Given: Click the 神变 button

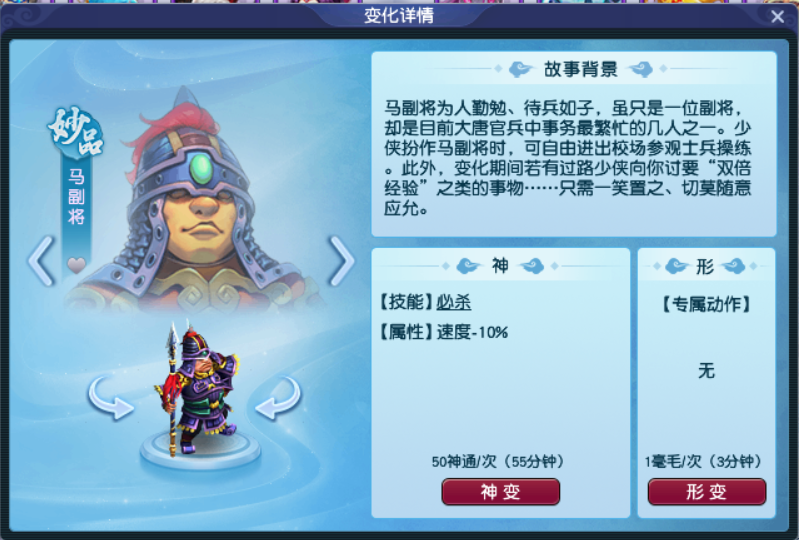Looking at the screenshot, I should [500, 492].
